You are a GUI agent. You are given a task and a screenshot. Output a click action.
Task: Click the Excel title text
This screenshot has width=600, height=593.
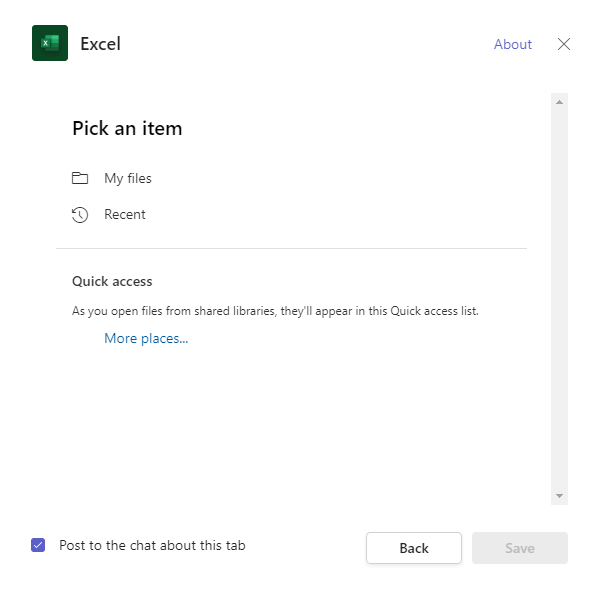pos(100,44)
